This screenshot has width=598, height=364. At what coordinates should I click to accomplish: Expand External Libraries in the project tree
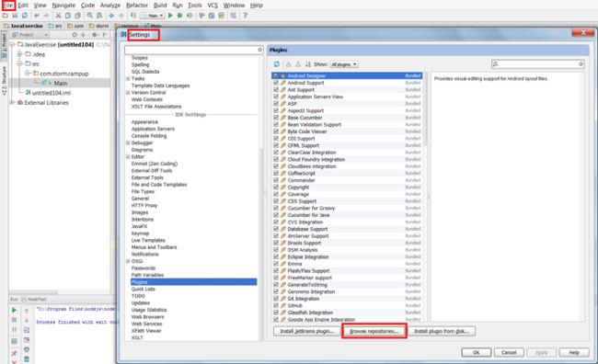12,103
